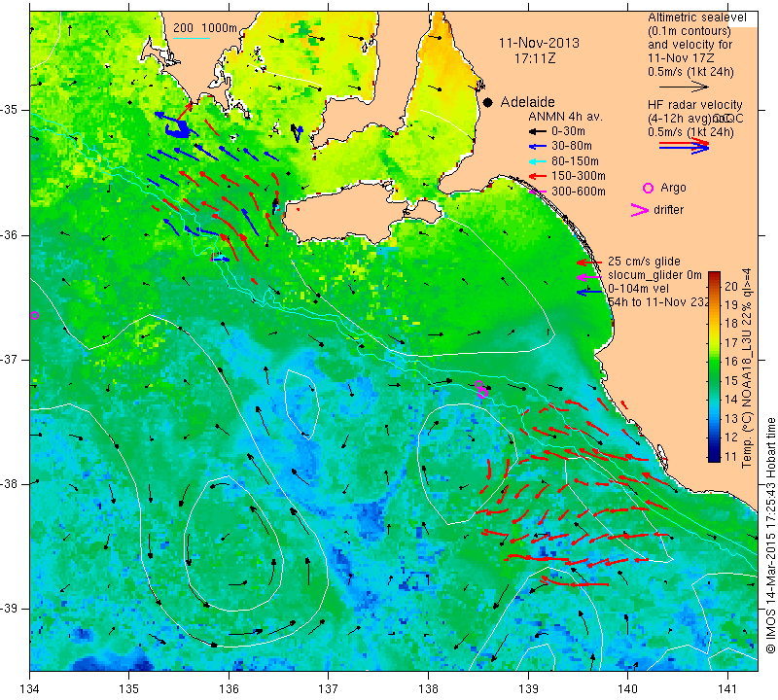Click the colorbar tick label 13

pyautogui.click(x=731, y=418)
